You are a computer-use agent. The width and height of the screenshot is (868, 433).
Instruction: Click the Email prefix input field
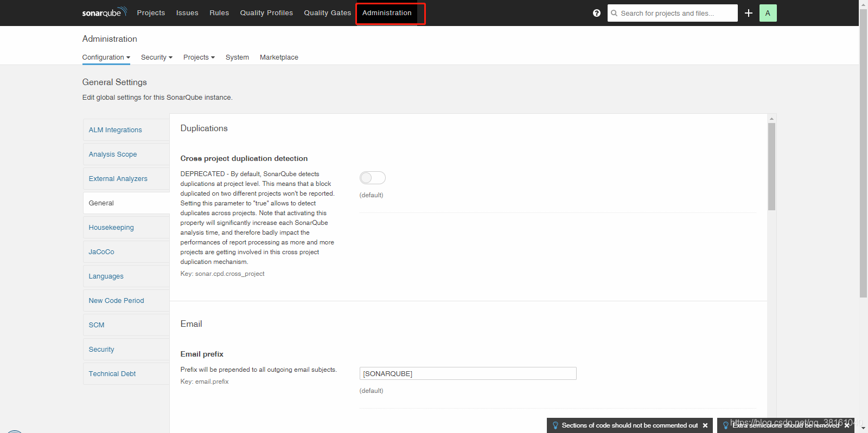tap(468, 373)
